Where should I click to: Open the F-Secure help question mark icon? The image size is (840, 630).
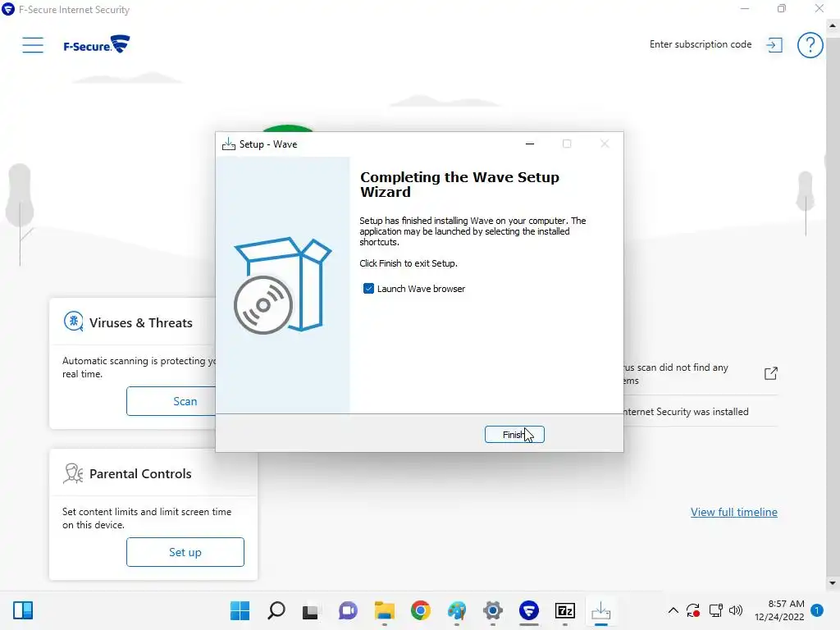810,45
